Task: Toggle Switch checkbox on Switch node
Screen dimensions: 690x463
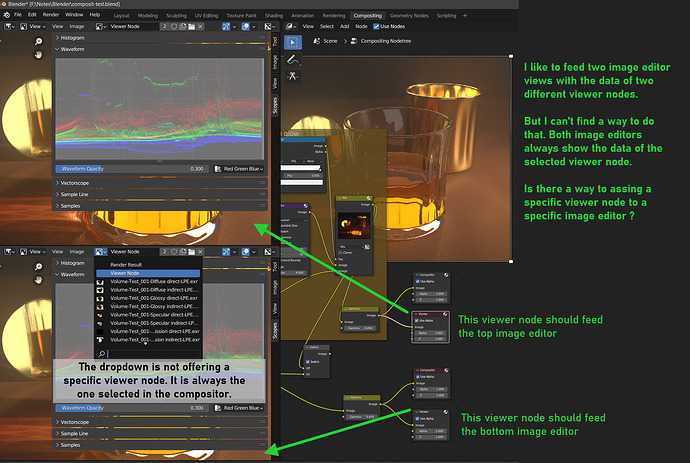Action: [x=308, y=362]
